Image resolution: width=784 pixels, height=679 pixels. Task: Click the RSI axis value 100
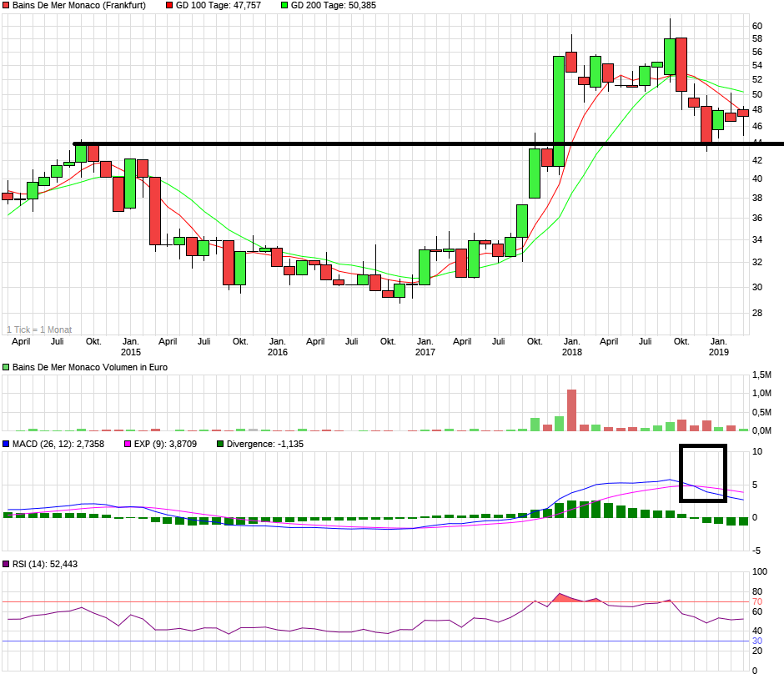760,571
